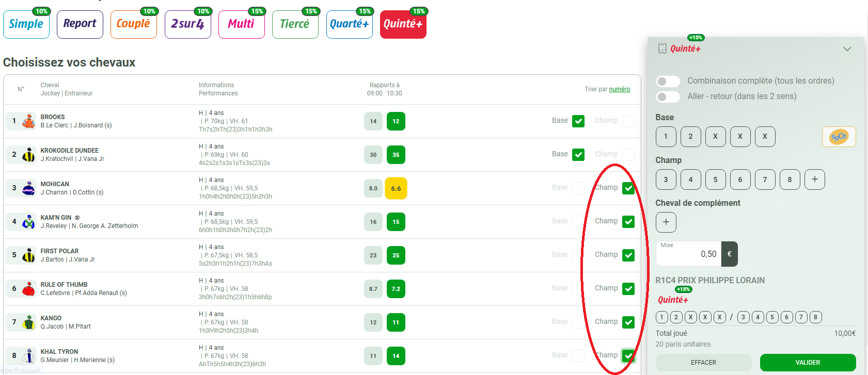Screen dimensions: 868x375
Task: Enable Combinaison complète toggle
Action: click(x=668, y=81)
